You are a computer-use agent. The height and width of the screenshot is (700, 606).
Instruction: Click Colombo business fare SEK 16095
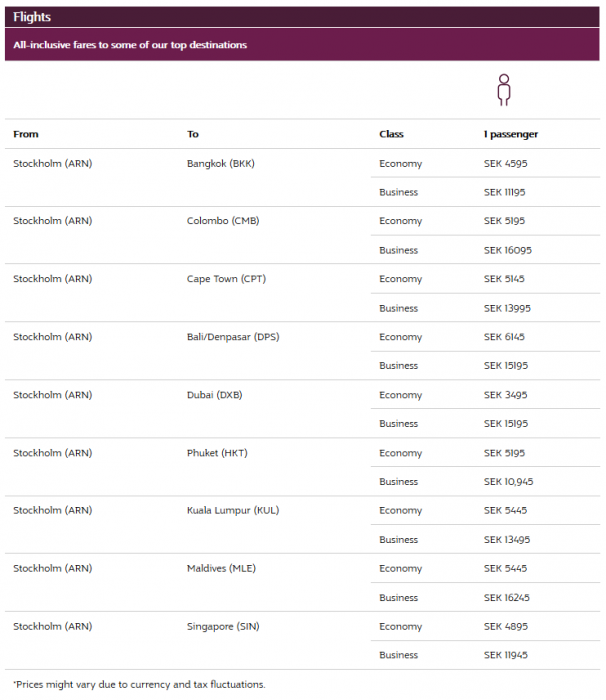[x=508, y=250]
